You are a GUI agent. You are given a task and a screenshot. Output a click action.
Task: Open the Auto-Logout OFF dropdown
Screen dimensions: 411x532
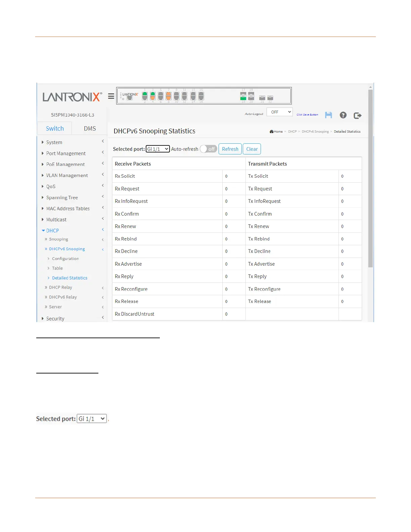click(279, 112)
